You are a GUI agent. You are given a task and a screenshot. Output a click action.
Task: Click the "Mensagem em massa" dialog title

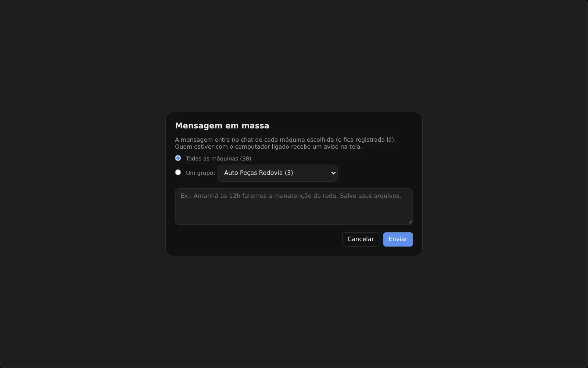click(222, 126)
